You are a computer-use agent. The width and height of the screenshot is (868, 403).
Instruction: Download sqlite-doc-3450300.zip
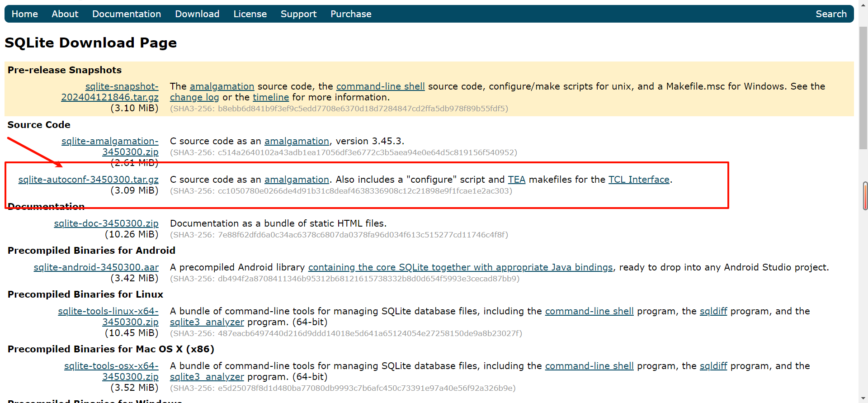(106, 223)
